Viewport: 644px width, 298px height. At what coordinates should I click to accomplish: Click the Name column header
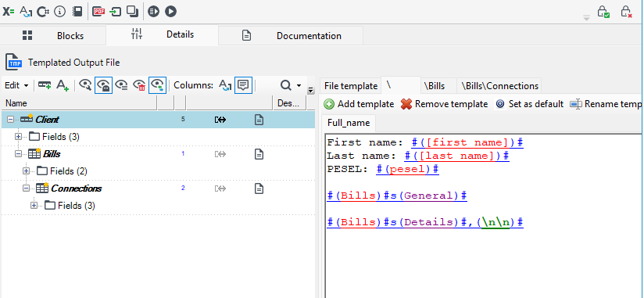click(79, 103)
